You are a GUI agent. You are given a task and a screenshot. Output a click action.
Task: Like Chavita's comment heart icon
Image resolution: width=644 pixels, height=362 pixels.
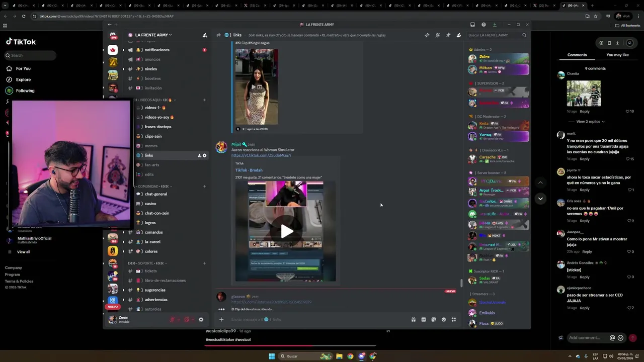pos(627,112)
